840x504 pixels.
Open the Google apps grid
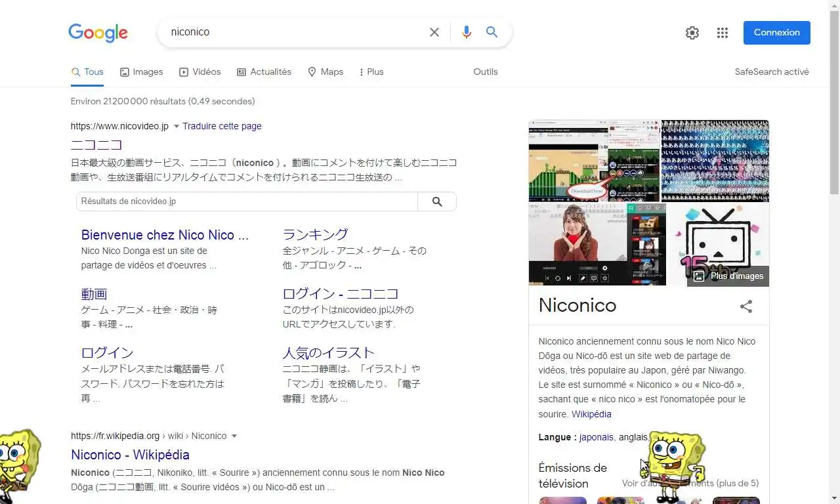[723, 33]
